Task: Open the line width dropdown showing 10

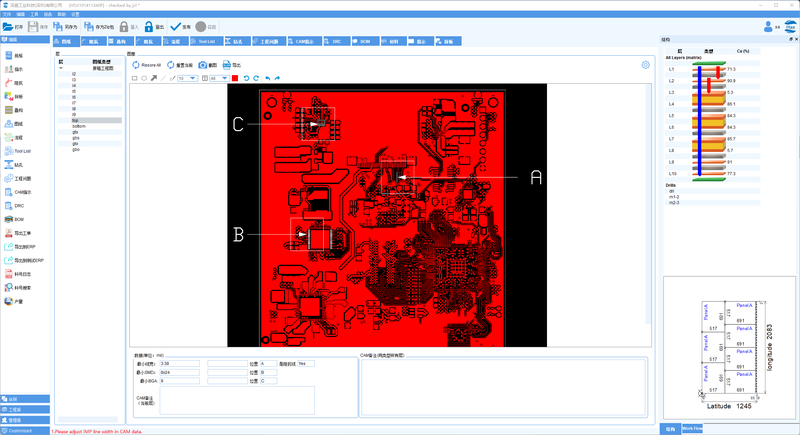Action: click(x=187, y=78)
